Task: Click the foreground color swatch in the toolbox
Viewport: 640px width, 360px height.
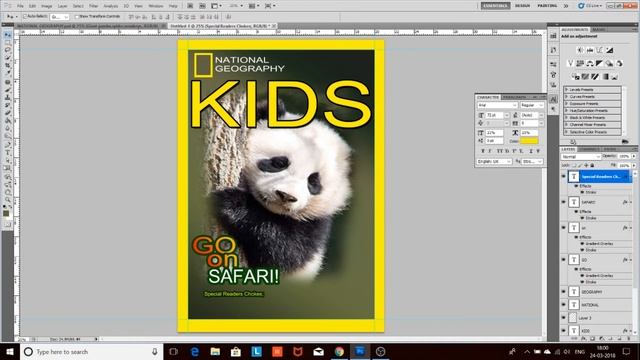Action: point(6,213)
